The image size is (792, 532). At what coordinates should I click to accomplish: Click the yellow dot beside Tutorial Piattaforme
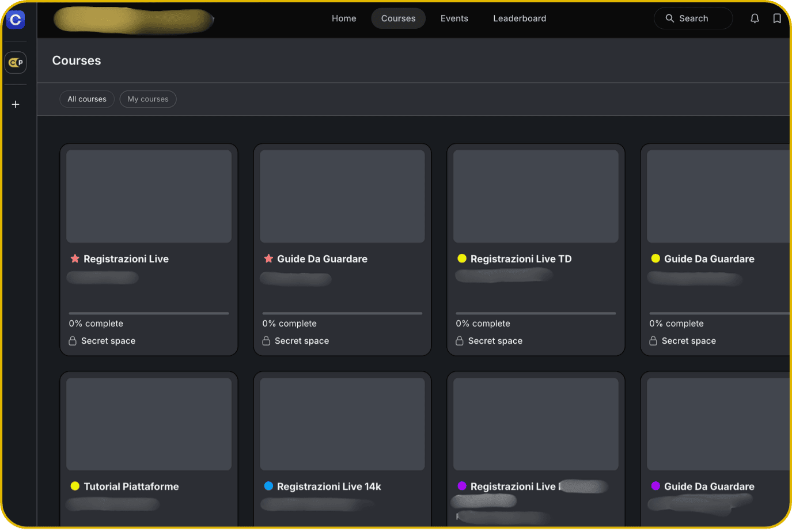tap(75, 486)
